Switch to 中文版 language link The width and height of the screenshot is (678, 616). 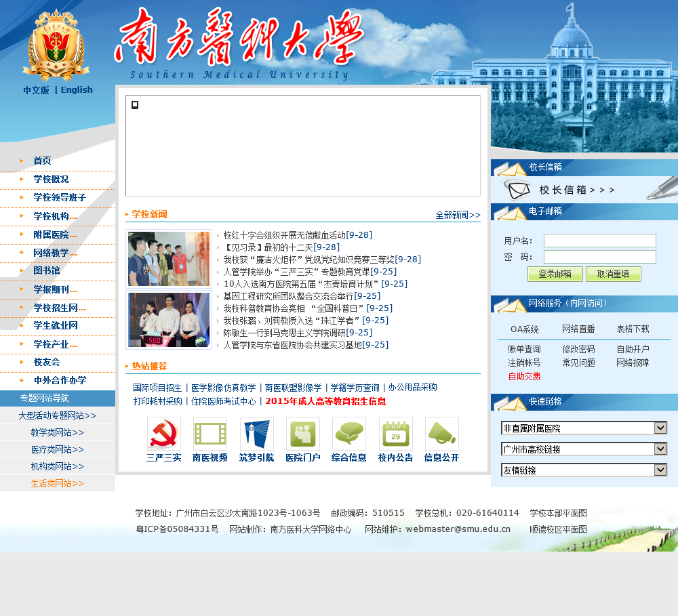click(36, 90)
